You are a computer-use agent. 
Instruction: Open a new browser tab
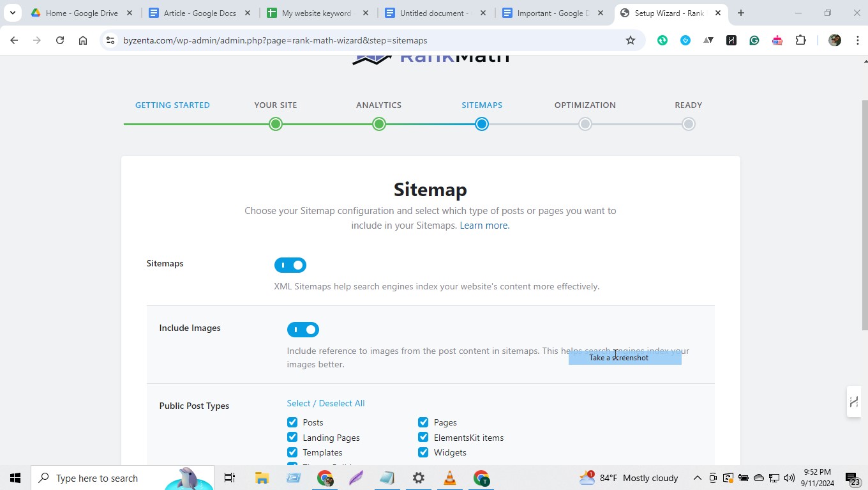point(741,13)
